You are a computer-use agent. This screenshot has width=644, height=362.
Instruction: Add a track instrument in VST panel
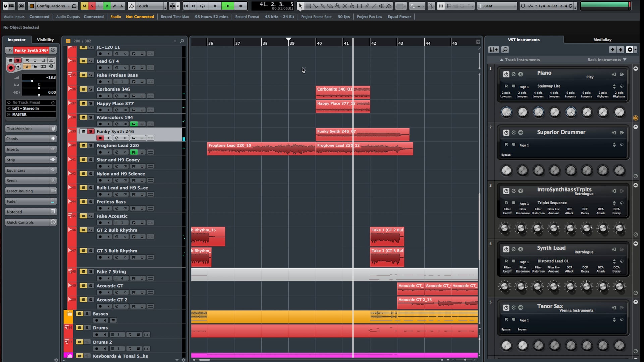(494, 50)
